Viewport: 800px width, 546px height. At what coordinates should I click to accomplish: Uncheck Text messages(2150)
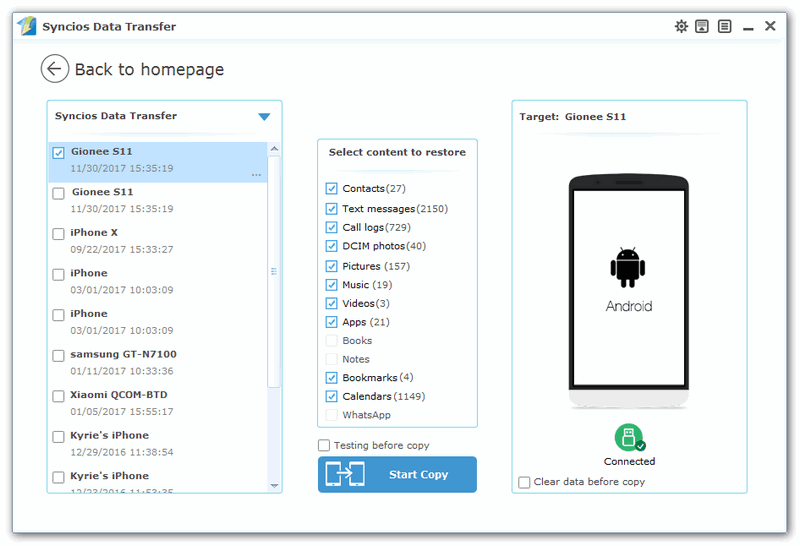[x=332, y=209]
